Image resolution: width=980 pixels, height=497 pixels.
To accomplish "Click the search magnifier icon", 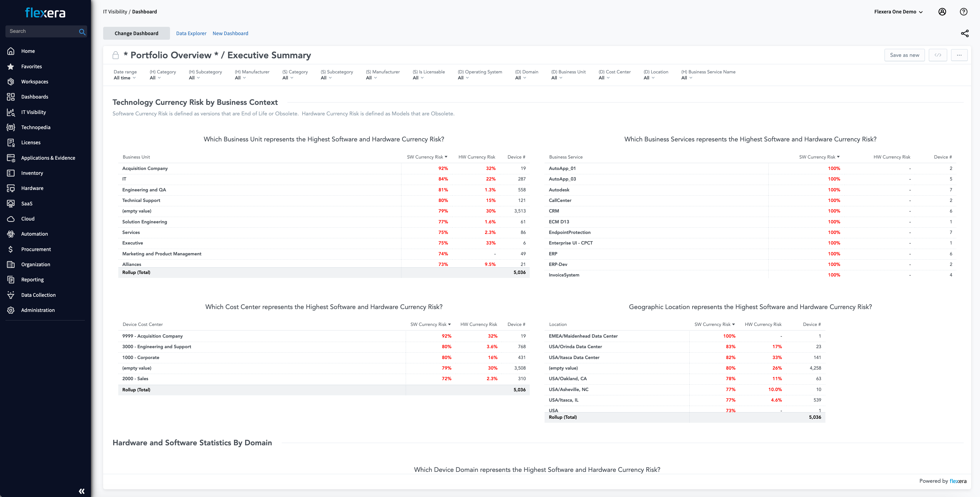I will click(x=82, y=31).
